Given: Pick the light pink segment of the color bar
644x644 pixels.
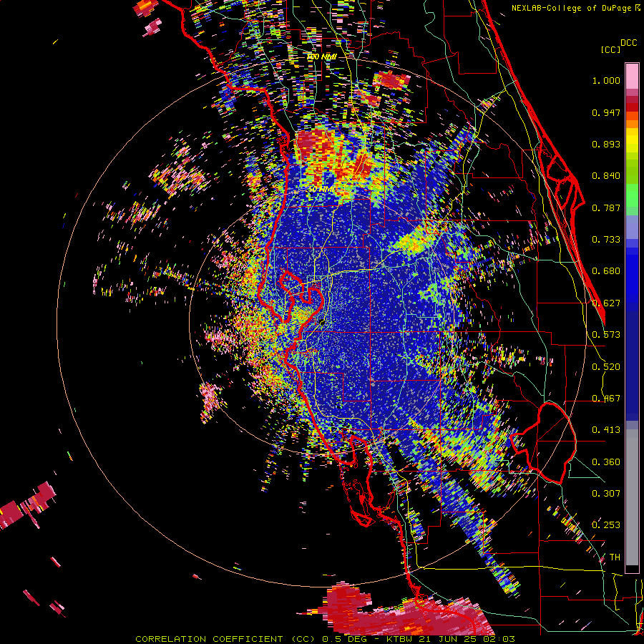Looking at the screenshot, I should pyautogui.click(x=632, y=77).
